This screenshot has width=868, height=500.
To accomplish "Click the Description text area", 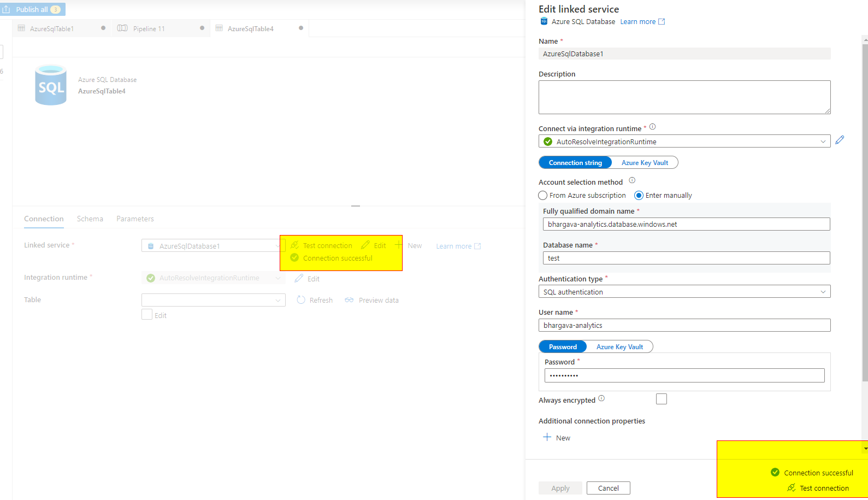I will (684, 97).
